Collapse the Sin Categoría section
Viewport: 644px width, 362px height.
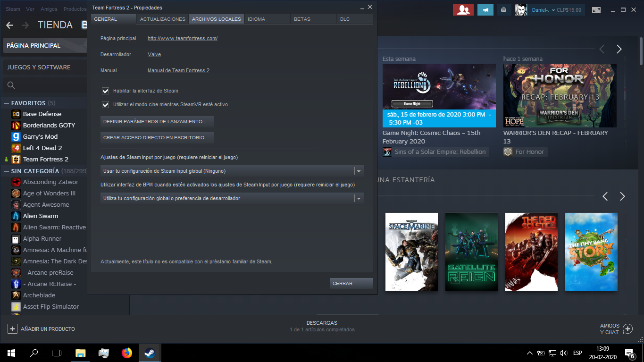pyautogui.click(x=7, y=171)
